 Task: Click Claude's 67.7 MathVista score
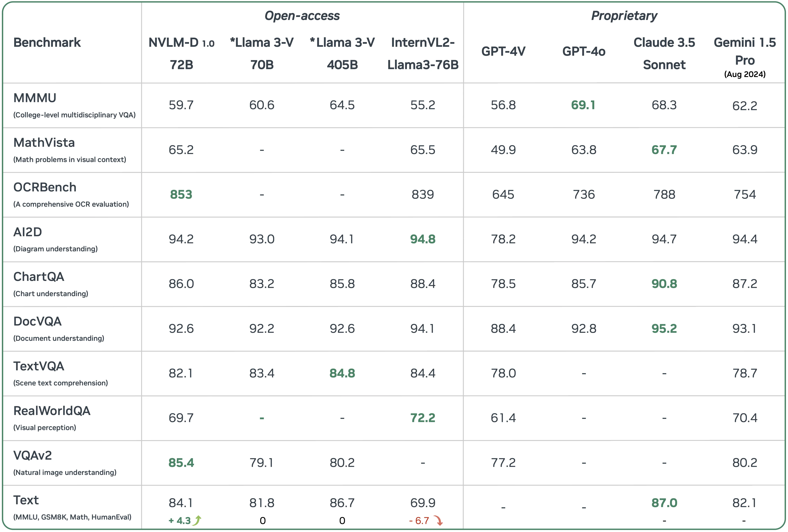click(664, 150)
